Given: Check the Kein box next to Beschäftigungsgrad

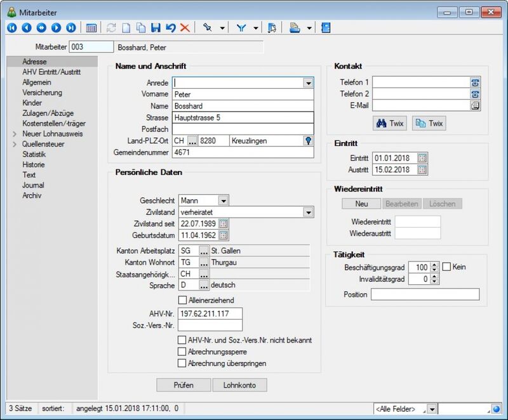Looking at the screenshot, I should [x=446, y=267].
